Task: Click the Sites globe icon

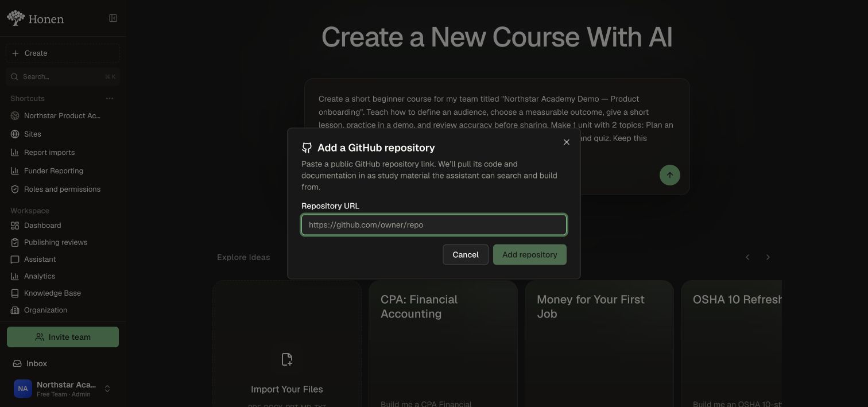Action: [x=15, y=134]
